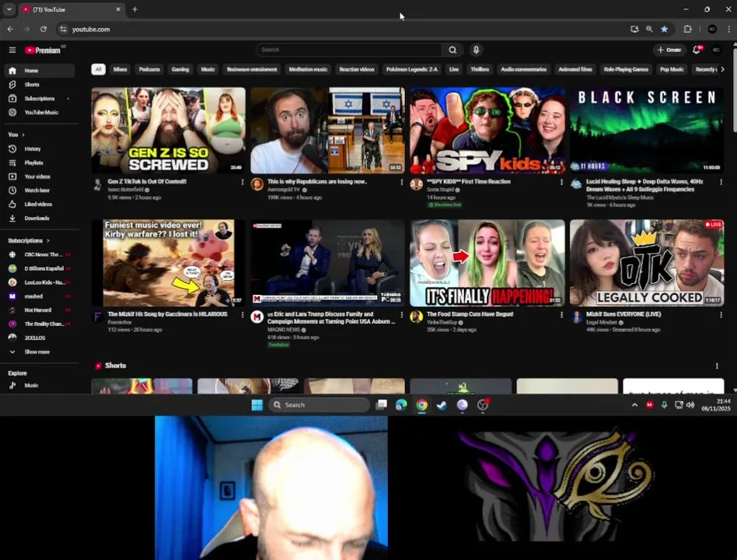This screenshot has height=560, width=737.
Task: Select the Music filter chip
Action: click(x=208, y=69)
